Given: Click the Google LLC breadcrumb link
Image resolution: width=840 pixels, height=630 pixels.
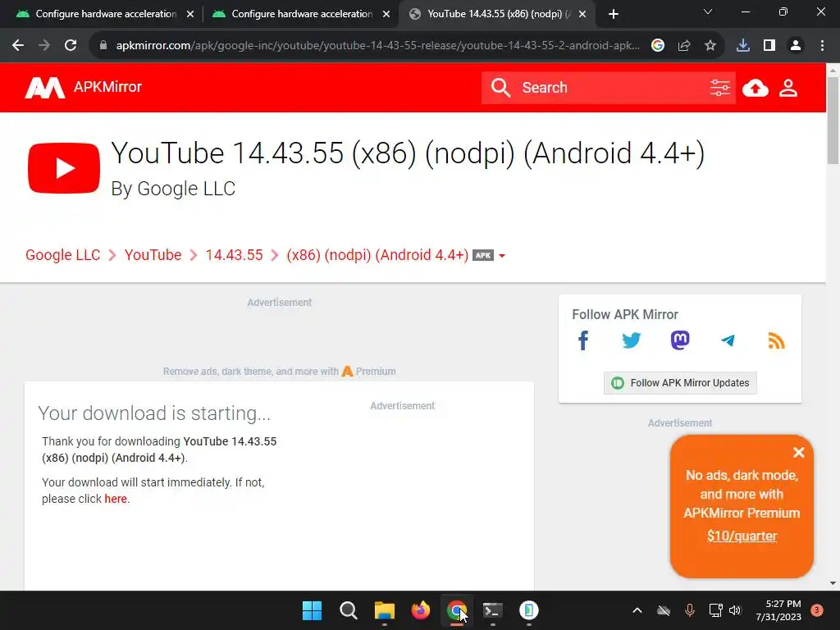Looking at the screenshot, I should click(62, 255).
